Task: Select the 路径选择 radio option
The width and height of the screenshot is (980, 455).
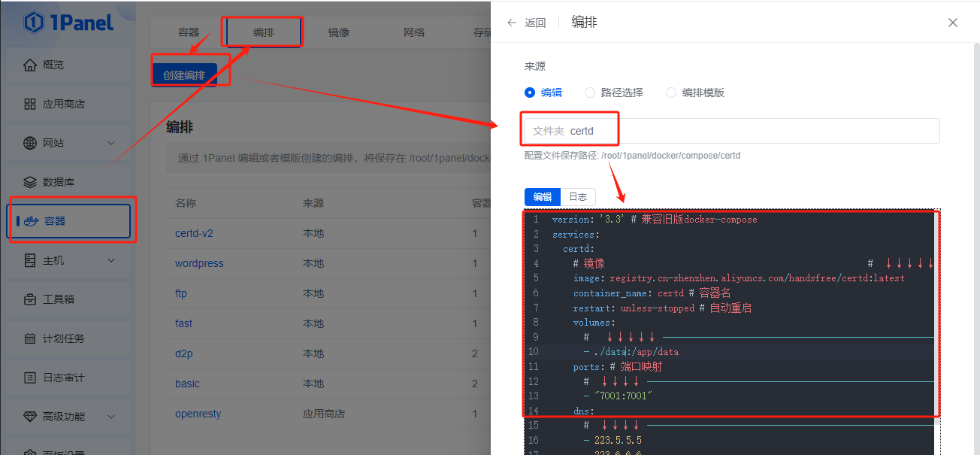Action: (590, 93)
